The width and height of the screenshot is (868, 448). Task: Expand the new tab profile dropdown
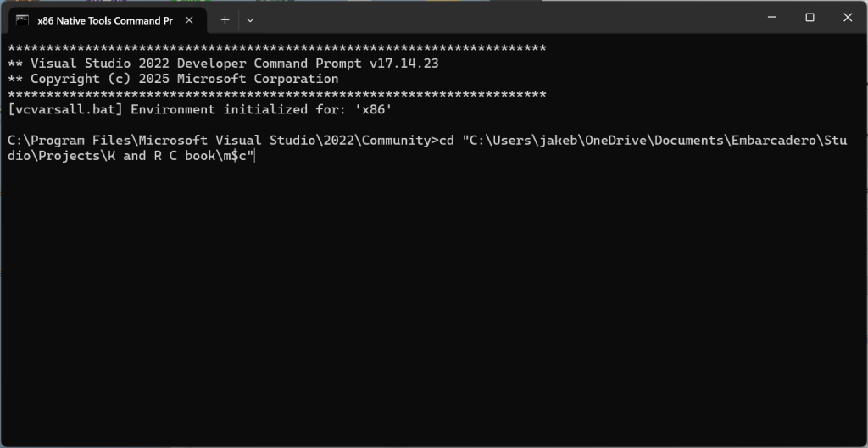click(x=250, y=19)
